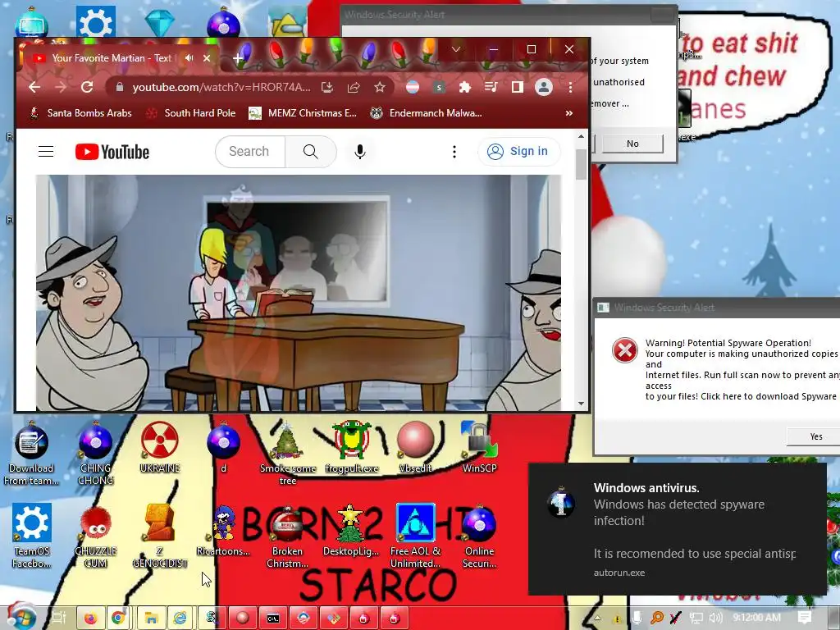Screen dimensions: 840x630
Task: Click the Sign in button
Action: coord(518,152)
